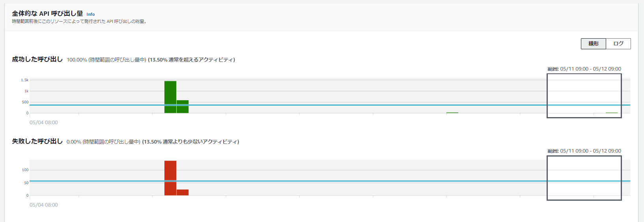Select the highlighted range box in the success chart
644x222 pixels.
click(x=584, y=95)
